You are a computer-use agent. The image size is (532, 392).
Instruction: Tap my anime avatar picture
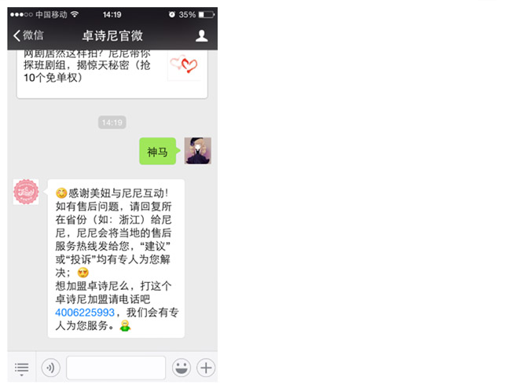tap(198, 151)
